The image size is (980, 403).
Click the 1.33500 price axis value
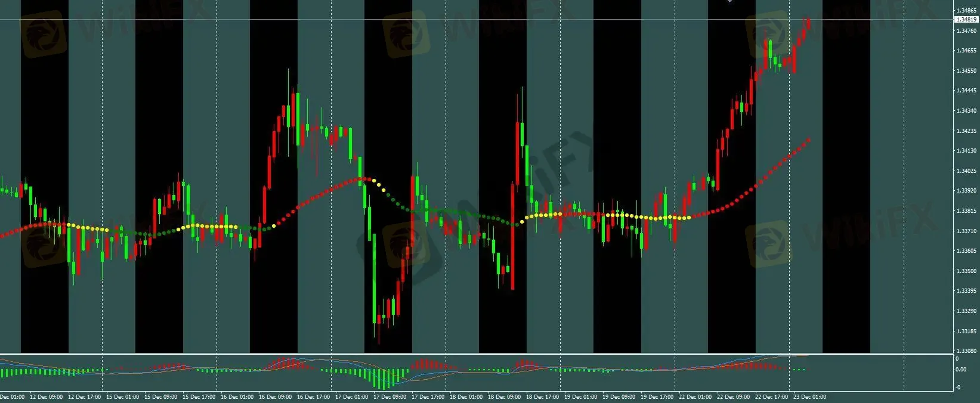point(966,271)
